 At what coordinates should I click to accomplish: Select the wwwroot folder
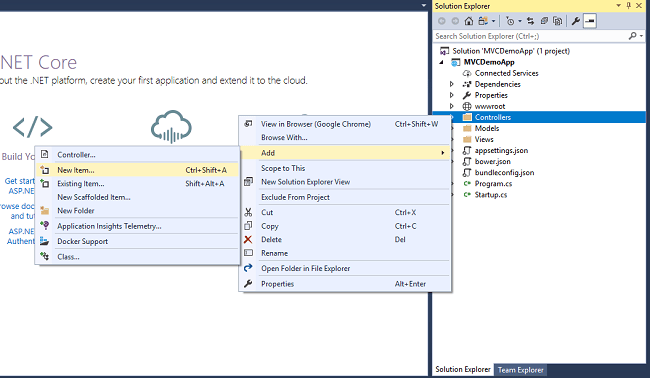490,106
